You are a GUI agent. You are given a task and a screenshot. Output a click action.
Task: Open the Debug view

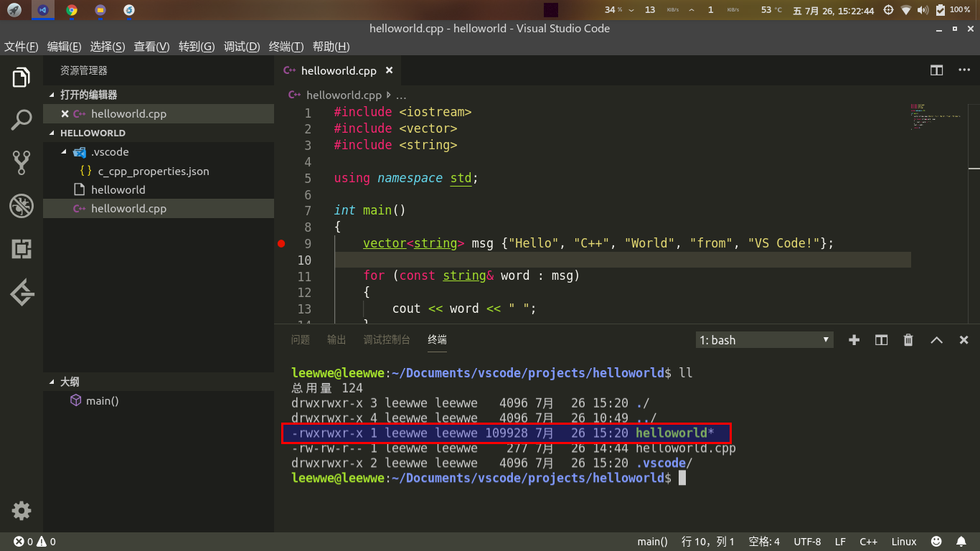tap(22, 205)
